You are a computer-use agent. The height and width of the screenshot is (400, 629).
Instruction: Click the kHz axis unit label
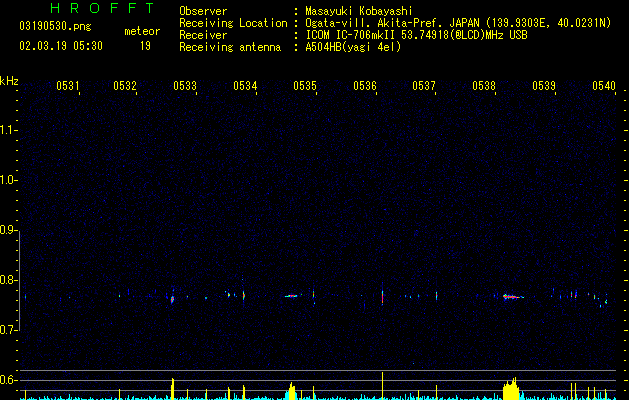9,81
